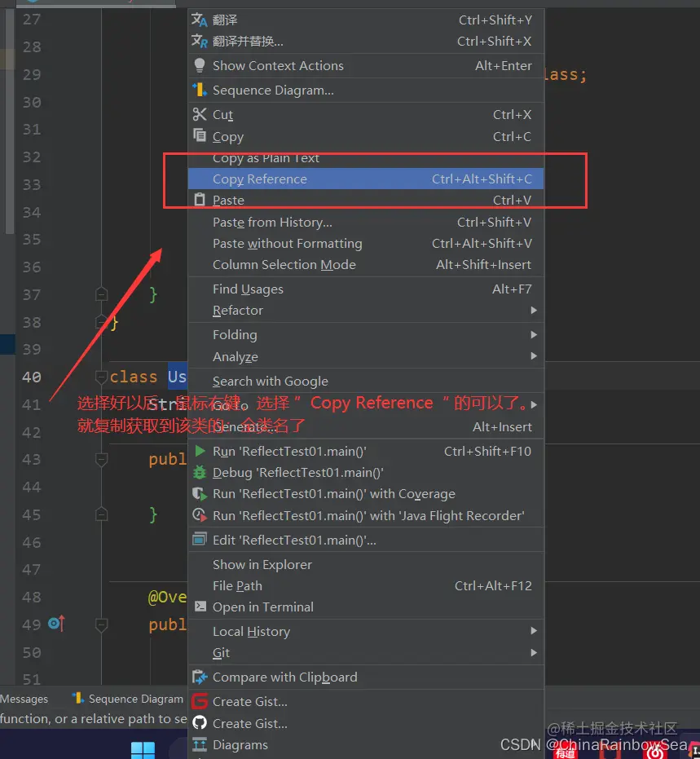Click the @Ove annotation on line 48

(167, 597)
